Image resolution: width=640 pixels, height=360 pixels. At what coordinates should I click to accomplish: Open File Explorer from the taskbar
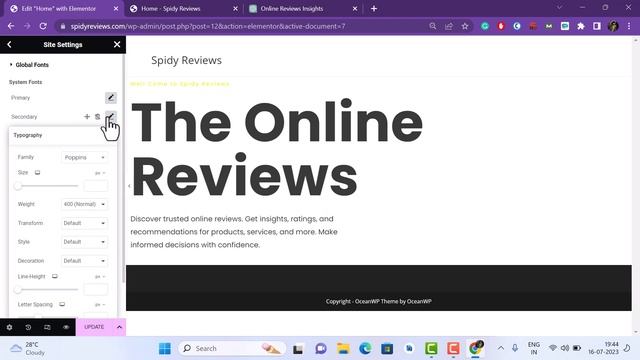343,349
